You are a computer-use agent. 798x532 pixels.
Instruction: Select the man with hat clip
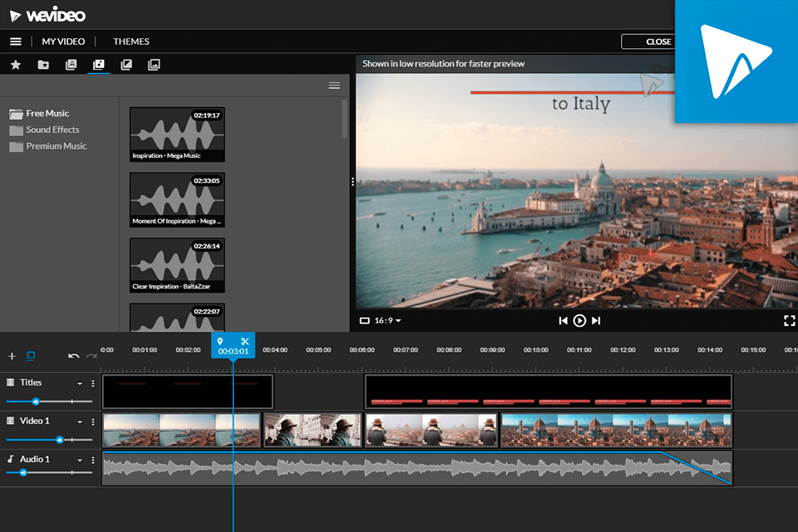313,431
